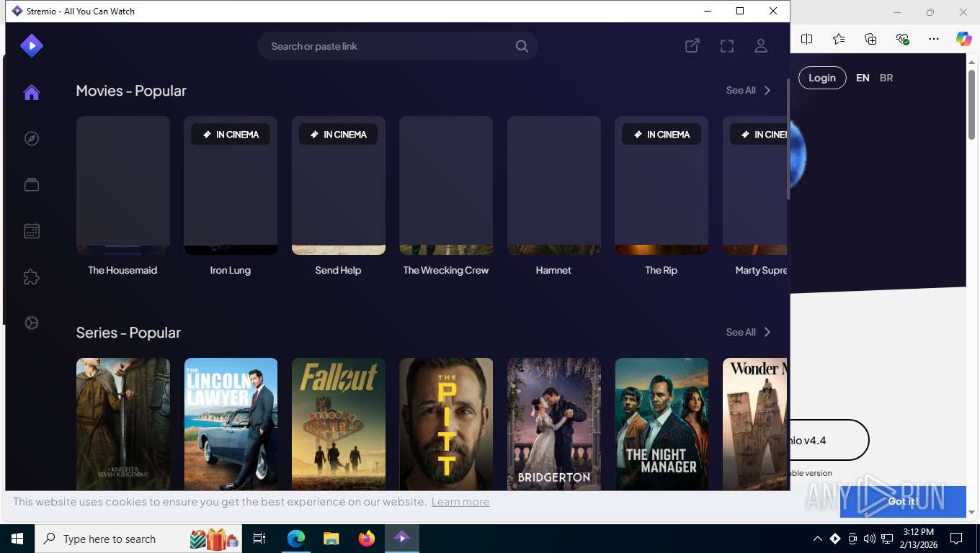Show hidden tray icons chevron

pos(817,539)
